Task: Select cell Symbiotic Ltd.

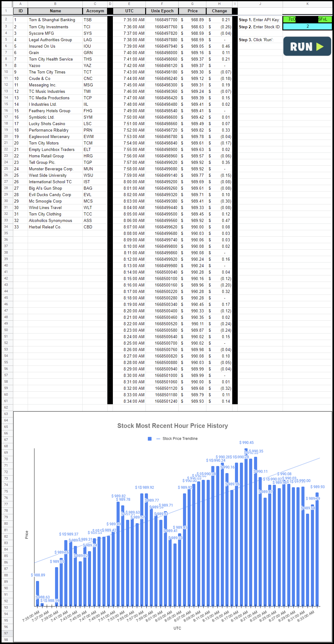Action: [55, 117]
